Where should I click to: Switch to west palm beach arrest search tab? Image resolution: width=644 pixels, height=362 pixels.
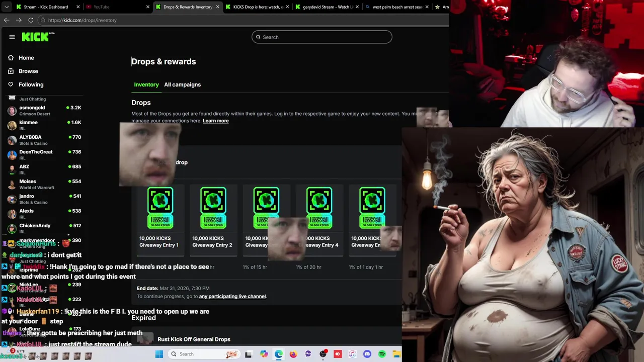pyautogui.click(x=396, y=7)
